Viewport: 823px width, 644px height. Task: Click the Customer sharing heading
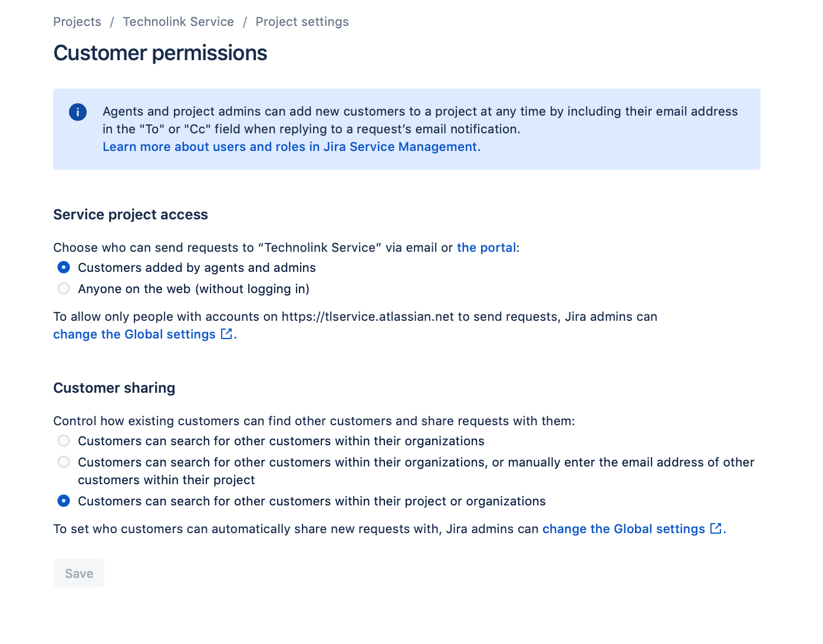[114, 388]
